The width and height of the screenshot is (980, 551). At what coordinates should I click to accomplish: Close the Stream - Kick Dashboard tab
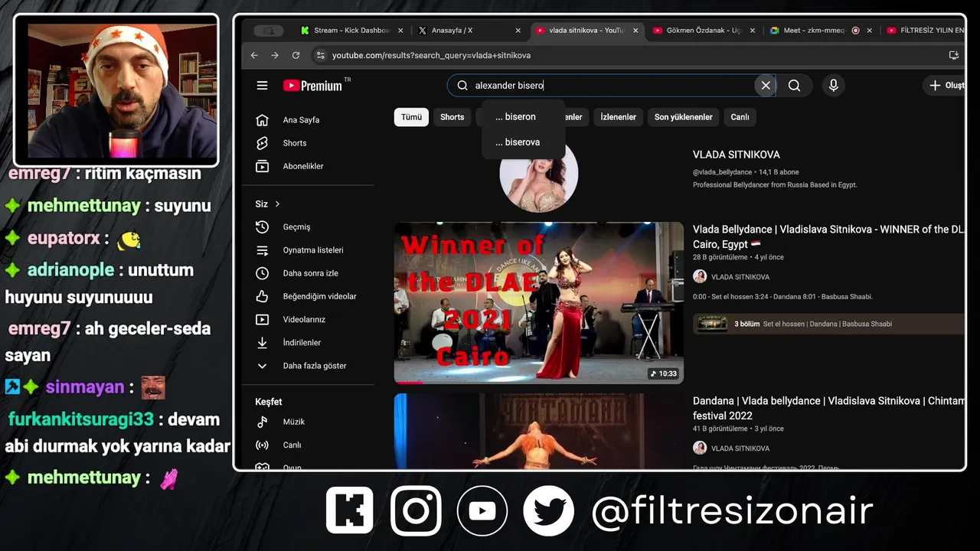pos(400,31)
